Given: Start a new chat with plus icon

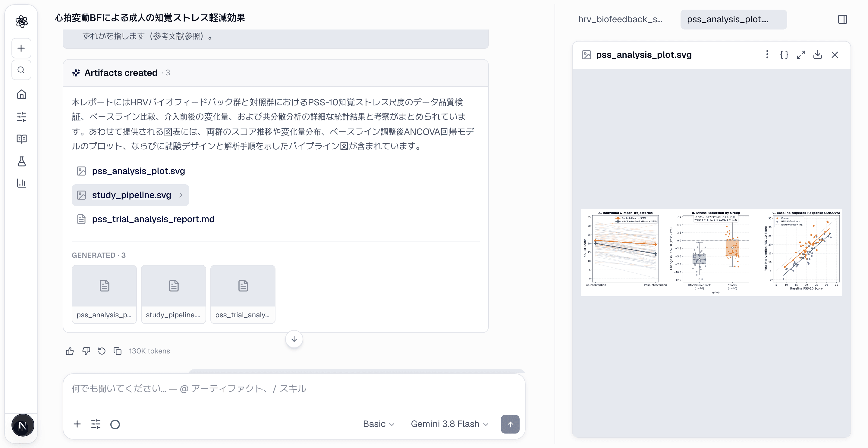Looking at the screenshot, I should coord(22,48).
